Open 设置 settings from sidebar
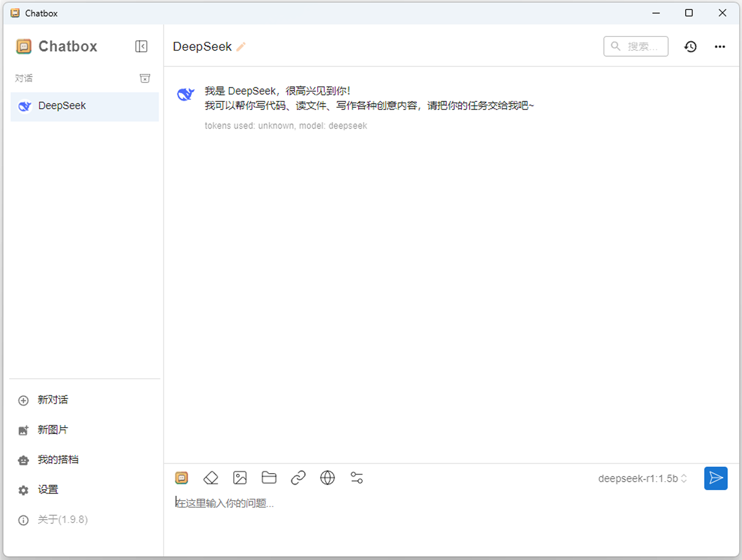742x560 pixels. pyautogui.click(x=48, y=490)
